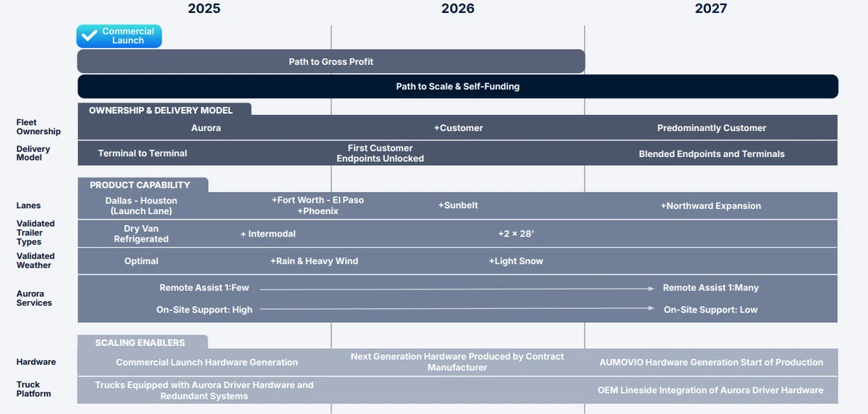The image size is (868, 414).
Task: Click the Hardware row label
Action: pyautogui.click(x=36, y=362)
